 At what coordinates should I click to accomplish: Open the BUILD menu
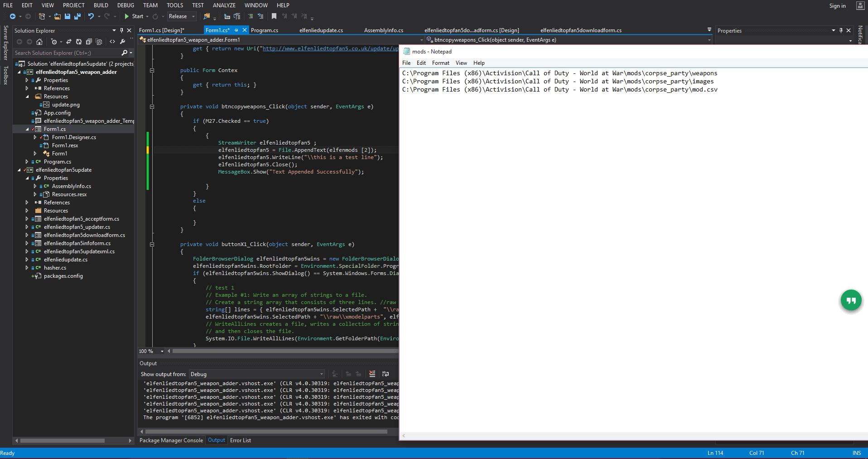(x=101, y=5)
